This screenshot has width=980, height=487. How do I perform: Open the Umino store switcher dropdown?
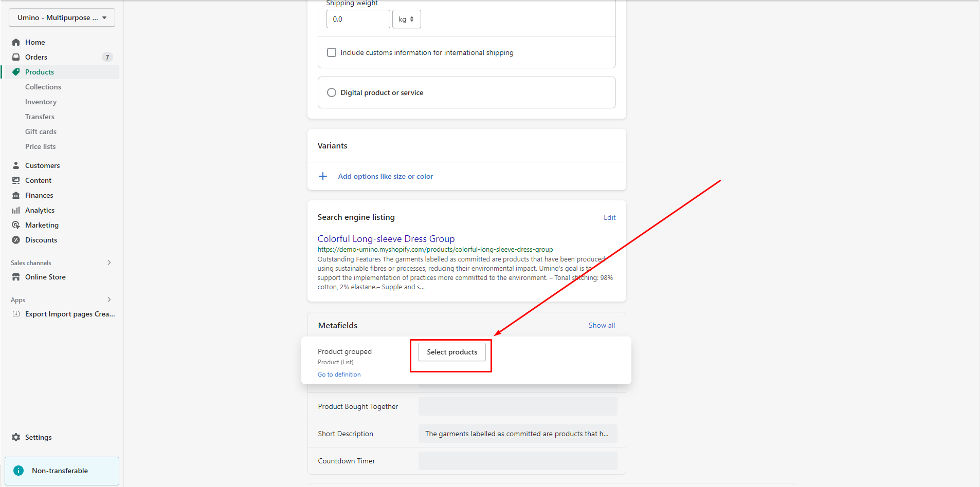tap(62, 17)
